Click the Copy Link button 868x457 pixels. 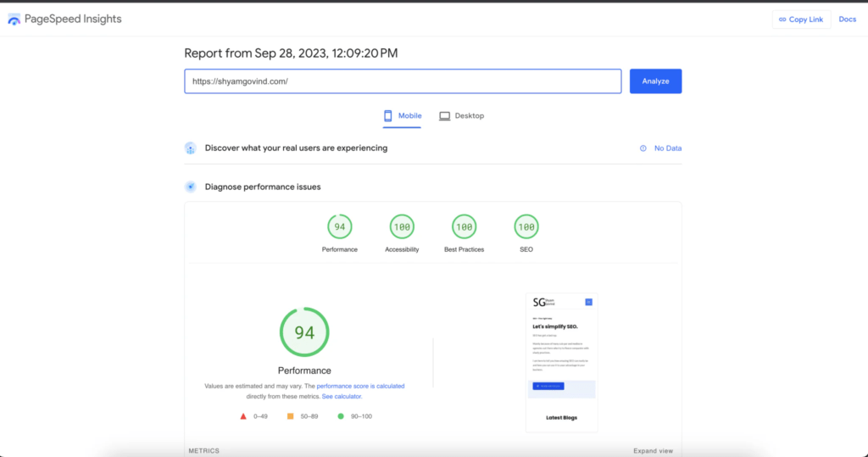tap(801, 20)
